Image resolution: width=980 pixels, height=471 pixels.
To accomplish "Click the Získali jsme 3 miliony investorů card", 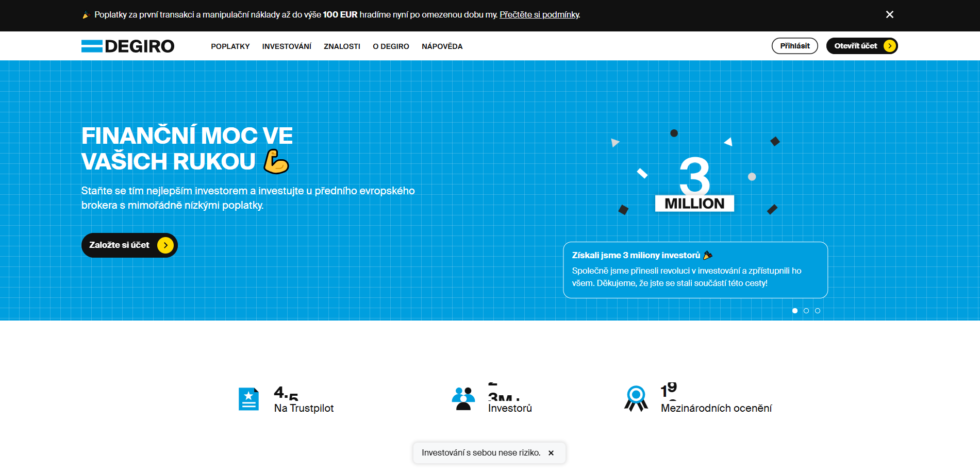I will pyautogui.click(x=695, y=270).
